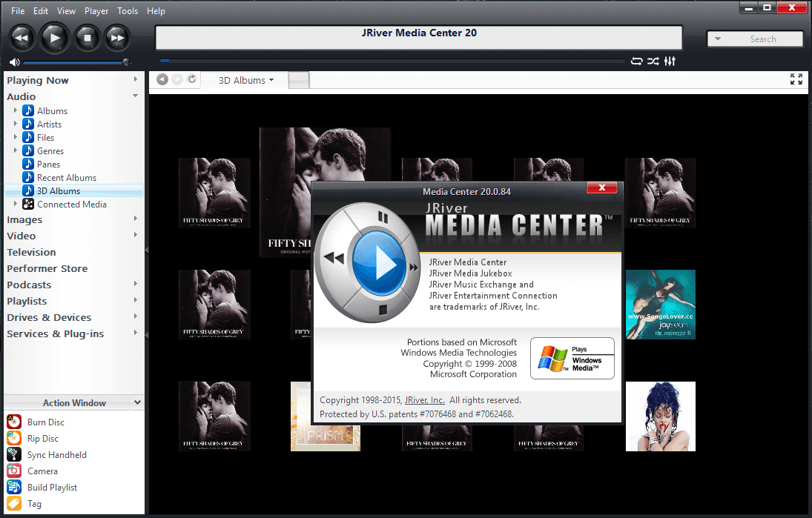Screen dimensions: 812x518
Task: Open the File menu
Action: click(18, 11)
